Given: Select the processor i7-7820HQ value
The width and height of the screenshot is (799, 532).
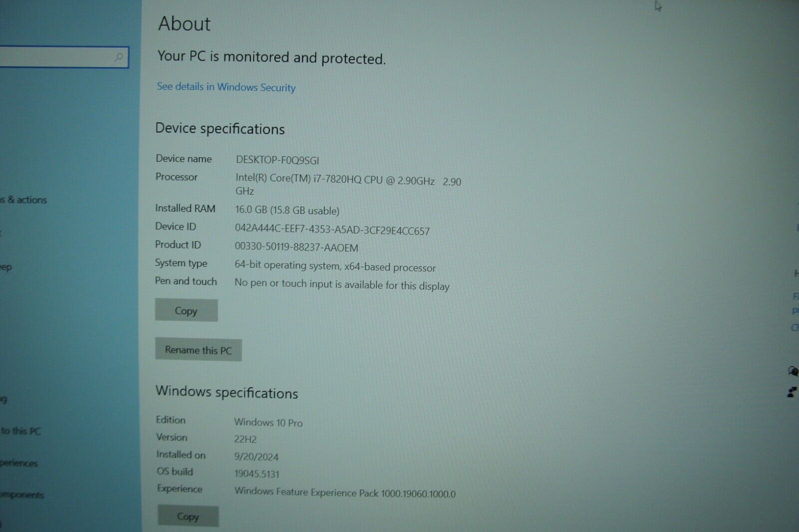Looking at the screenshot, I should click(x=348, y=185).
